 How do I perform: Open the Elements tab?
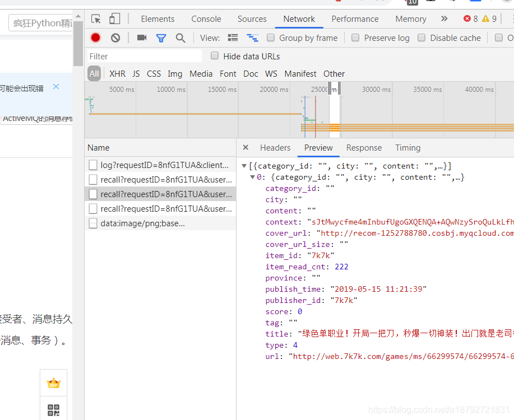(x=158, y=19)
